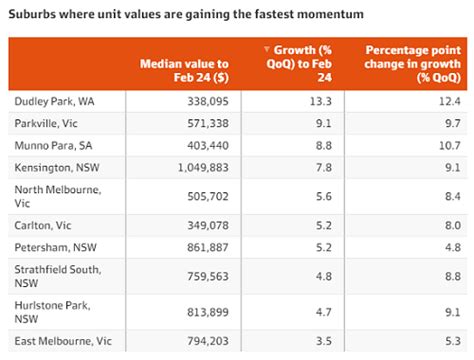The height and width of the screenshot is (360, 474).
Task: Select Strathfield South, NSW row label
Action: tap(58, 276)
